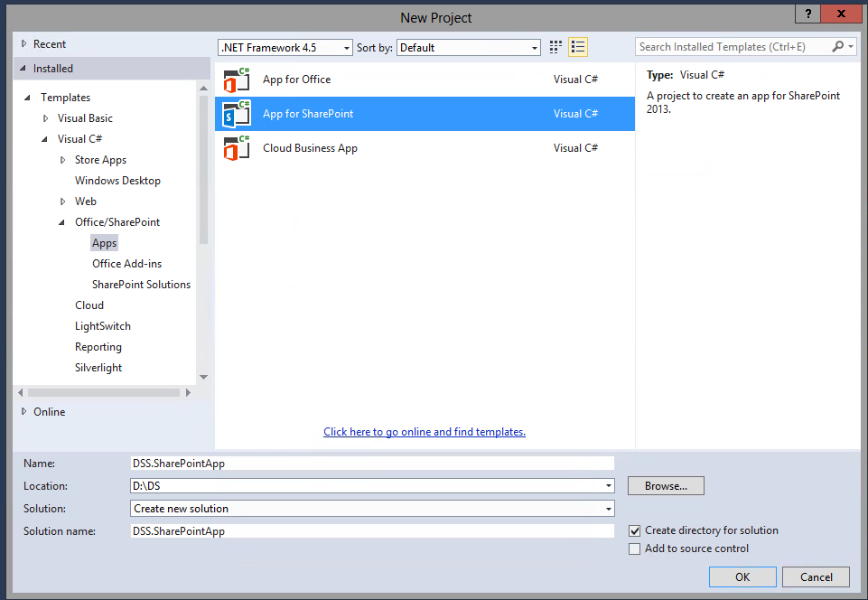This screenshot has height=600, width=868.
Task: Open the help question mark button
Action: coord(807,14)
